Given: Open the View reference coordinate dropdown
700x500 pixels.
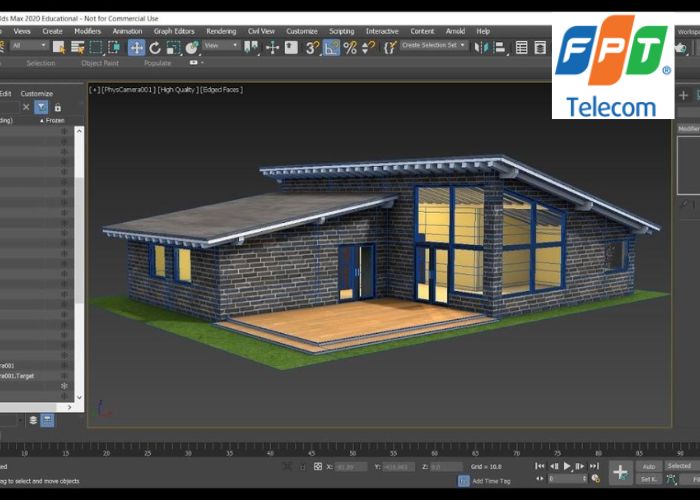Looking at the screenshot, I should [221, 46].
